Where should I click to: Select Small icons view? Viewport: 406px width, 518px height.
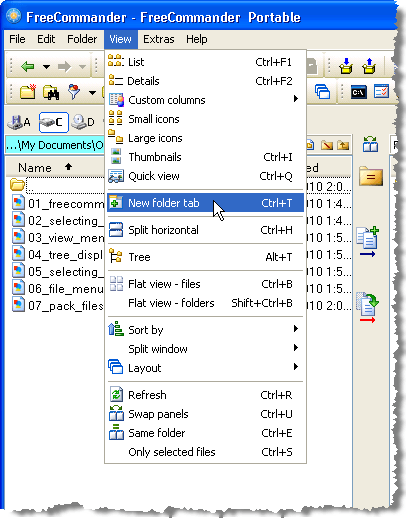tap(205, 119)
